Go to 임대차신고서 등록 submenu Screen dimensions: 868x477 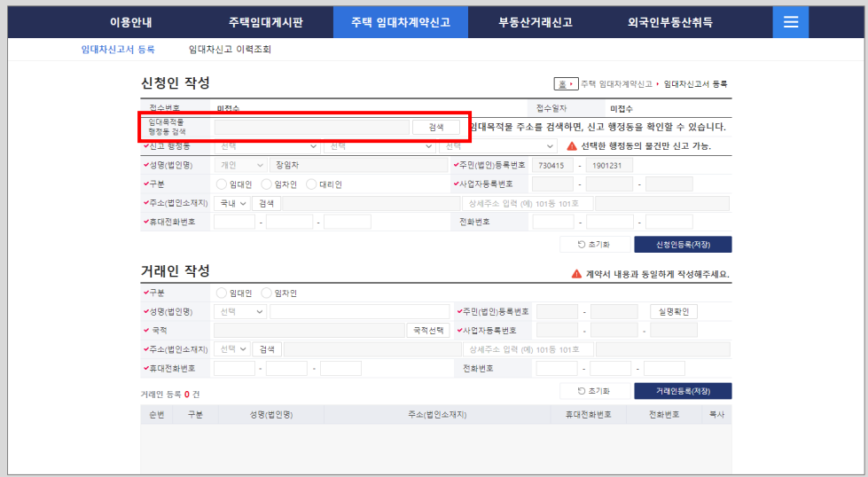click(118, 50)
